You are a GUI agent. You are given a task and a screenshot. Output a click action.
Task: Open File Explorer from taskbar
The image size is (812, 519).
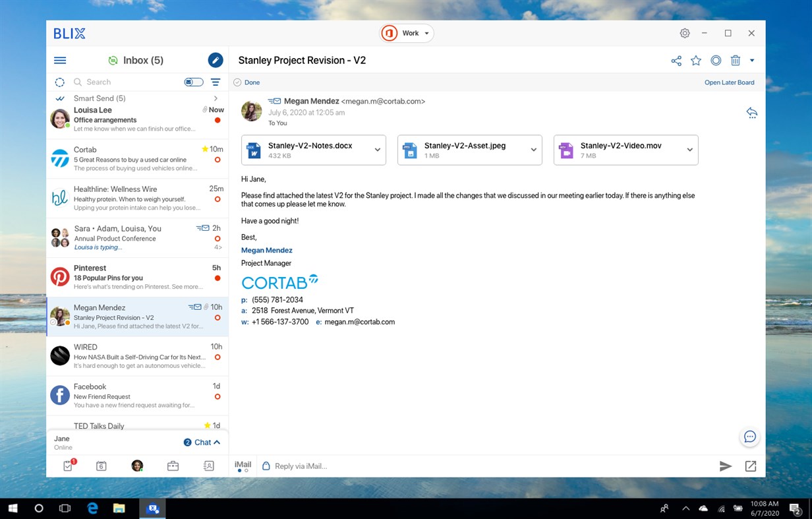tap(119, 508)
